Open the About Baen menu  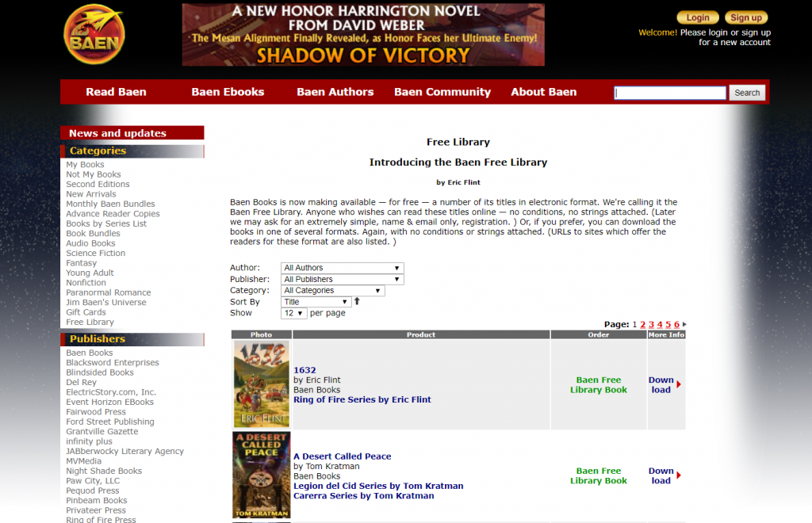click(x=544, y=92)
